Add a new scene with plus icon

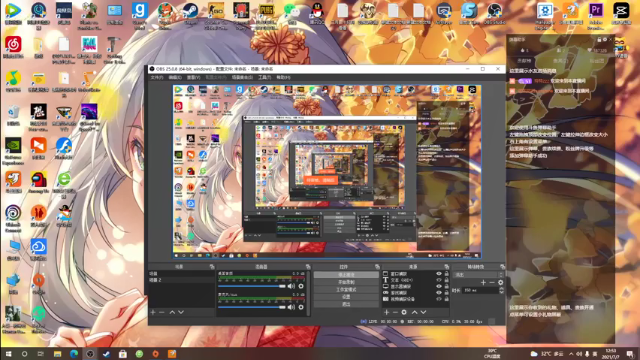pos(153,312)
